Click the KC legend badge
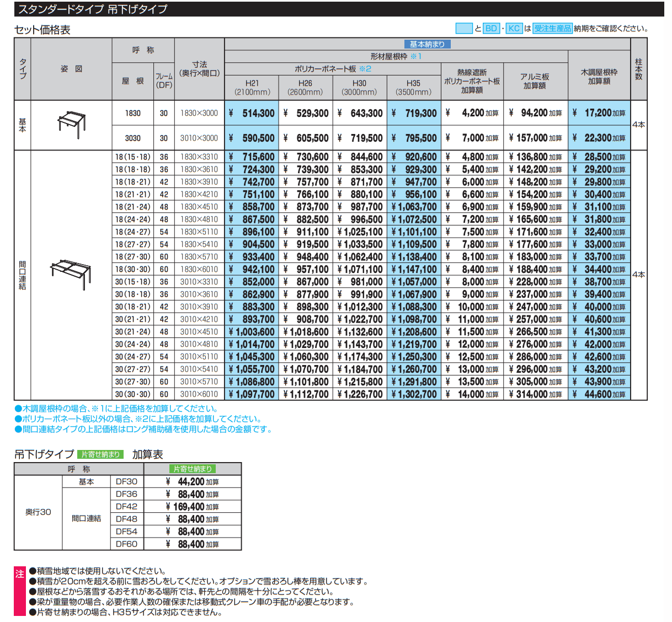The height and width of the screenshot is (622, 672). click(x=514, y=29)
